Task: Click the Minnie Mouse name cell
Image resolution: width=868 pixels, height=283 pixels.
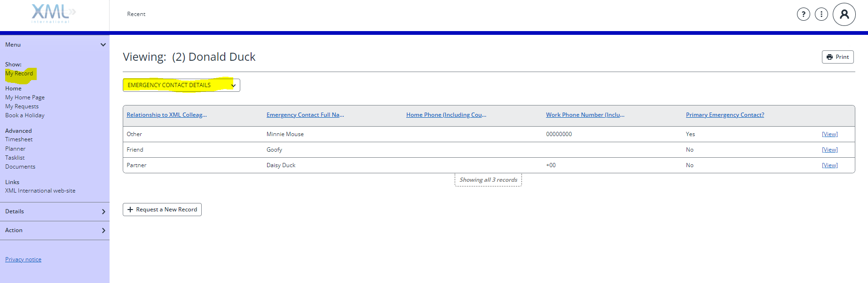Action: click(x=285, y=134)
